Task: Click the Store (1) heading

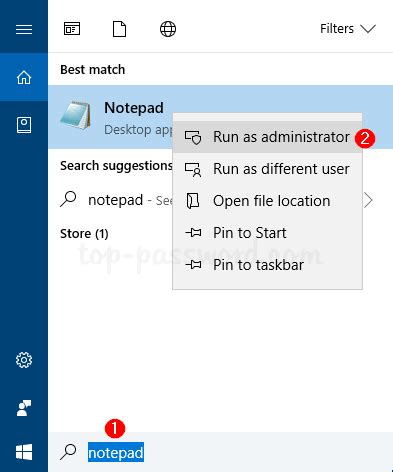Action: point(84,234)
